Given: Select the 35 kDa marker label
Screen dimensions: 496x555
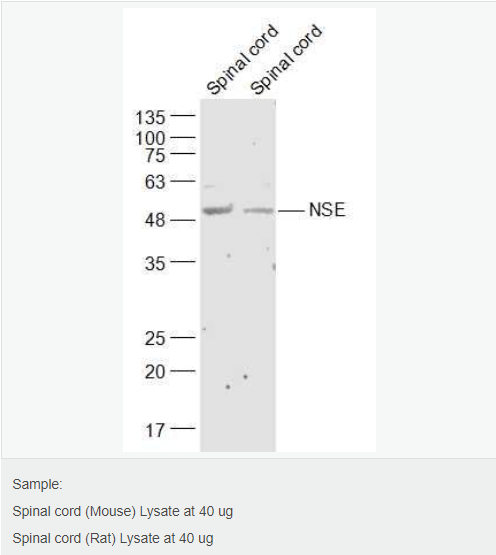Looking at the screenshot, I should pyautogui.click(x=155, y=264).
